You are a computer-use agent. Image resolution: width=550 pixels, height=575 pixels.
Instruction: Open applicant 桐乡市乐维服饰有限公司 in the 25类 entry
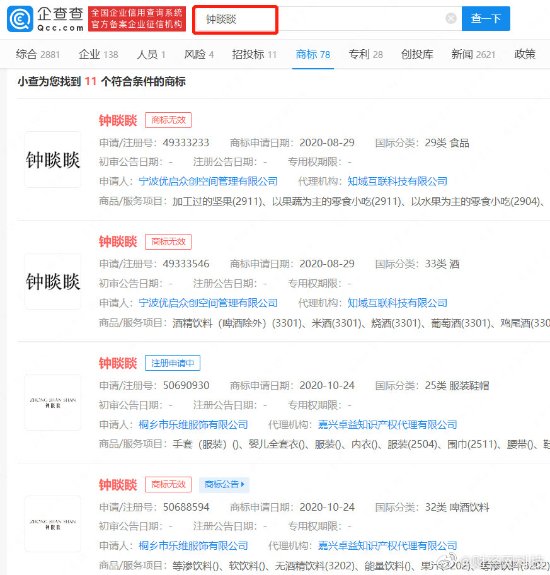click(193, 425)
